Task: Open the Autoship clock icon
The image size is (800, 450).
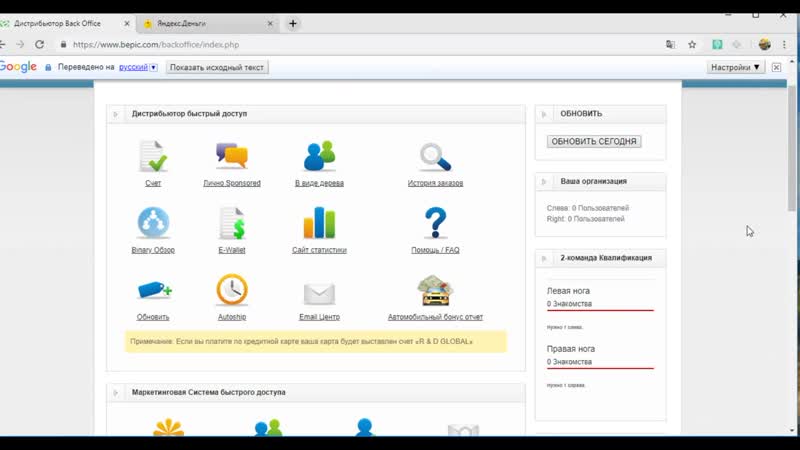Action: click(x=232, y=290)
